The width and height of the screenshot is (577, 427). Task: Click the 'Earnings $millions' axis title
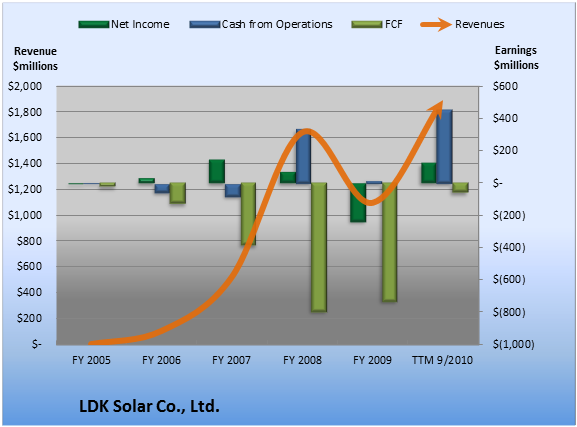(516, 57)
